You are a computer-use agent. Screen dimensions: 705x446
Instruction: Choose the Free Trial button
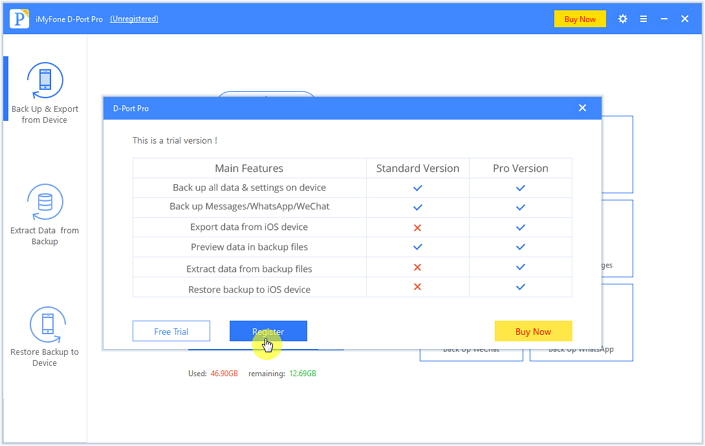click(171, 331)
